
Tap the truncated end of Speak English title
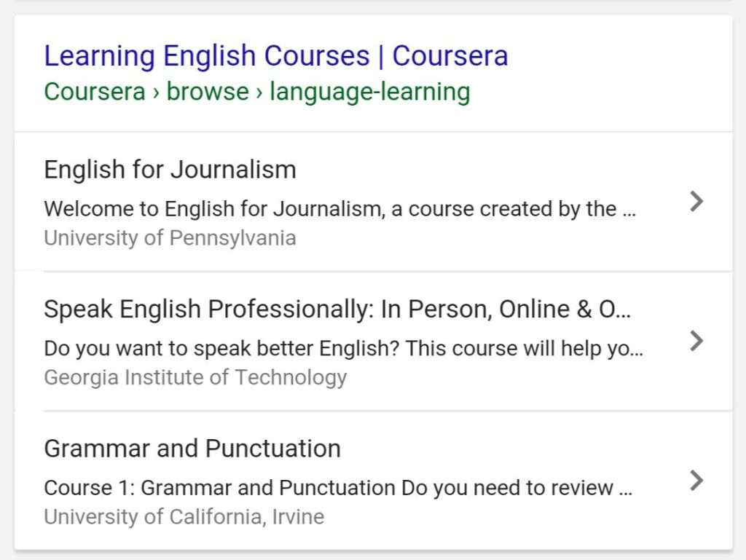click(x=616, y=309)
